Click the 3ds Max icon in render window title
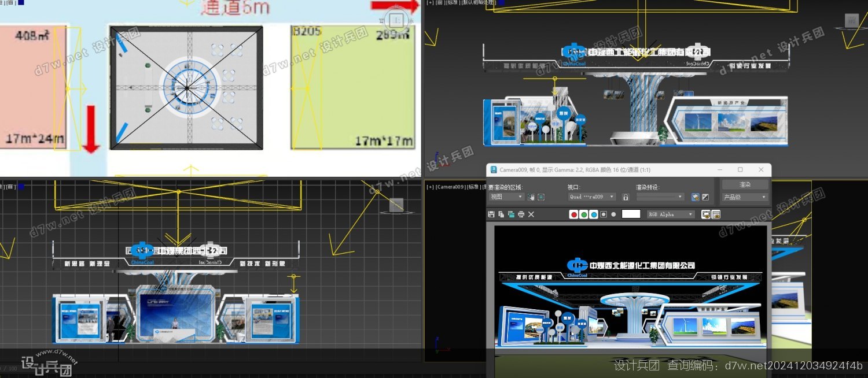868x378 pixels. 494,169
